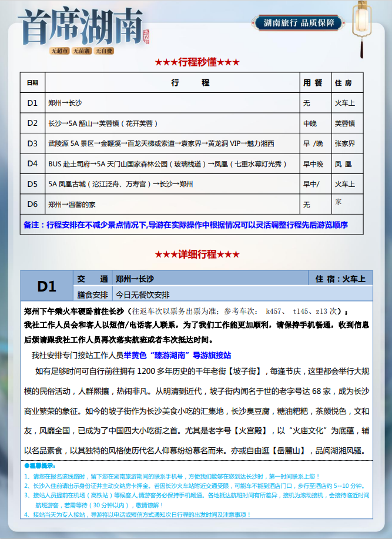
Task: Click the 火车上 lodging cell in the D1 row
Action: (347, 103)
